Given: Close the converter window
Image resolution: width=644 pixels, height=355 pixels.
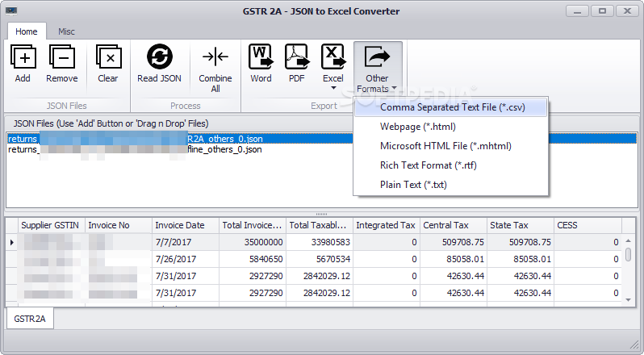Looking at the screenshot, I should (x=627, y=11).
